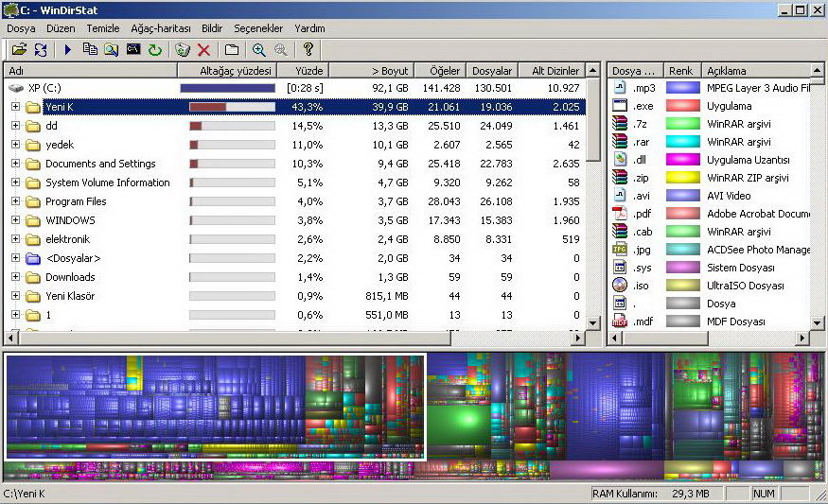Viewport: 828px width, 504px height.
Task: Click the .mdf file type icon
Action: pyautogui.click(x=620, y=321)
